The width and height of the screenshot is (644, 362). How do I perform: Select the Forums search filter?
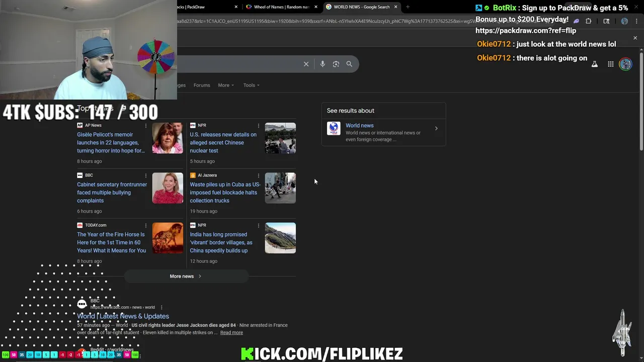(x=202, y=85)
